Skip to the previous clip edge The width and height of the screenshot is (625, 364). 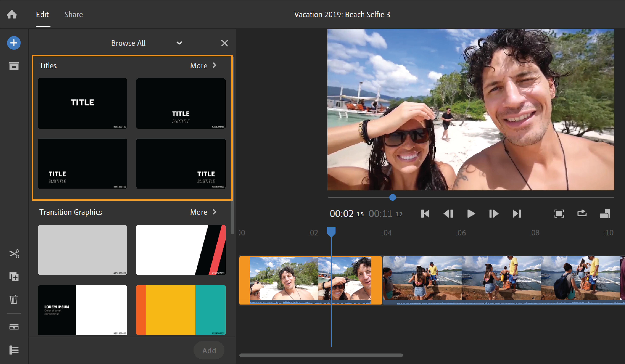point(425,213)
